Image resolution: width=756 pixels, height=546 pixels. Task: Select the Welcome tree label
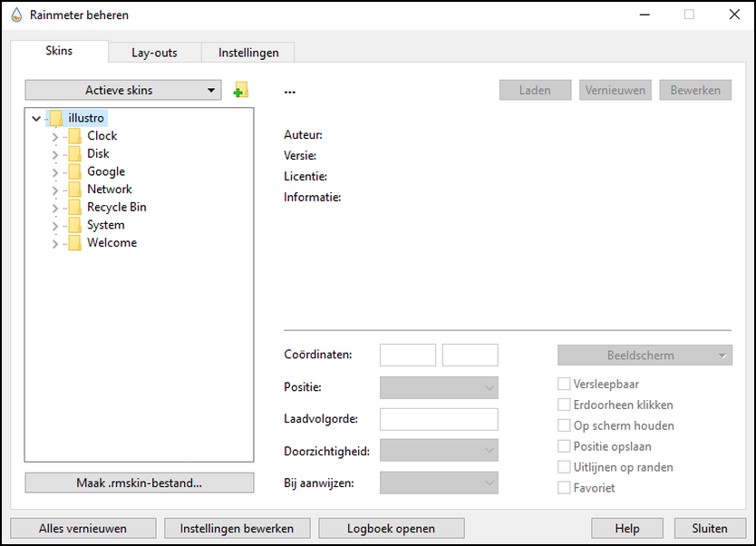pyautogui.click(x=111, y=243)
